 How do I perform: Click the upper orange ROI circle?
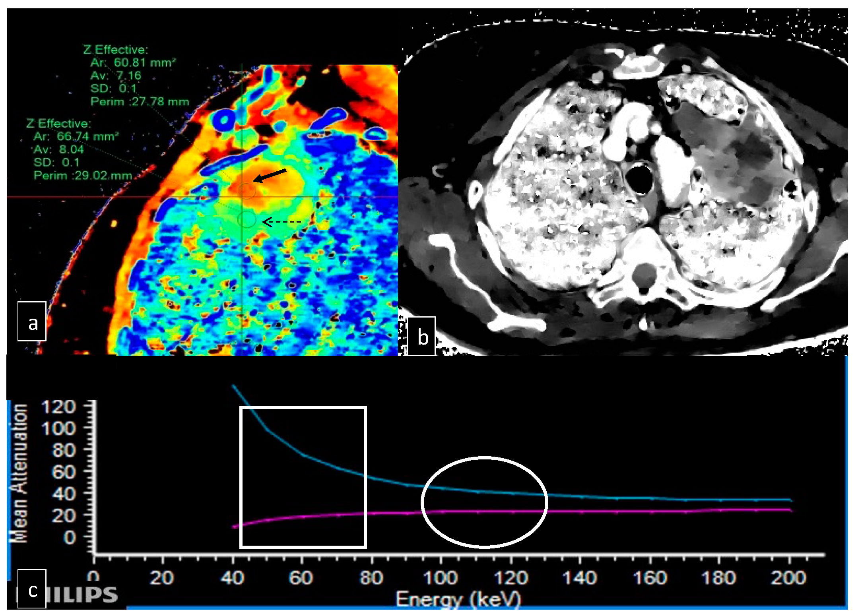tap(247, 191)
